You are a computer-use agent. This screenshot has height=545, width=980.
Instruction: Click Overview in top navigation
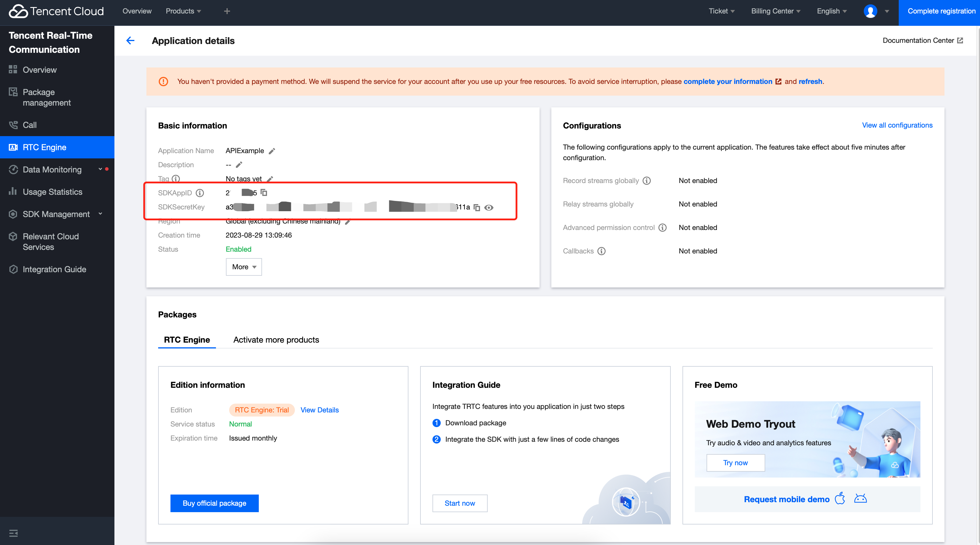pos(137,11)
